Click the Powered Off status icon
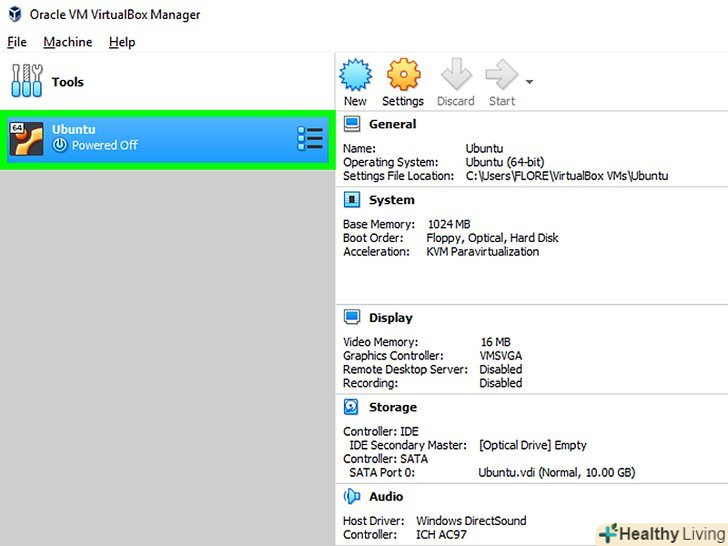 click(x=59, y=145)
